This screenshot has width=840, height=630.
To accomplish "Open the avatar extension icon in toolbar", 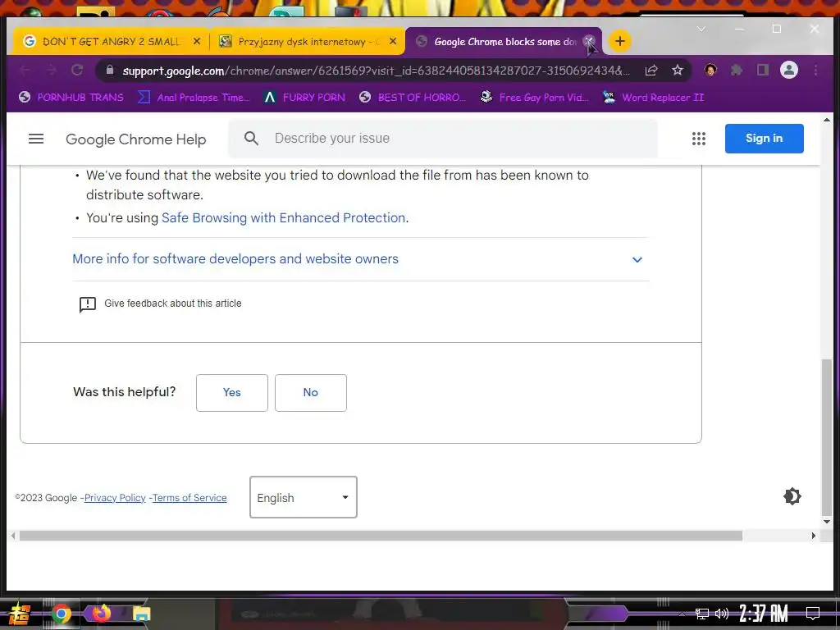I will (x=711, y=71).
